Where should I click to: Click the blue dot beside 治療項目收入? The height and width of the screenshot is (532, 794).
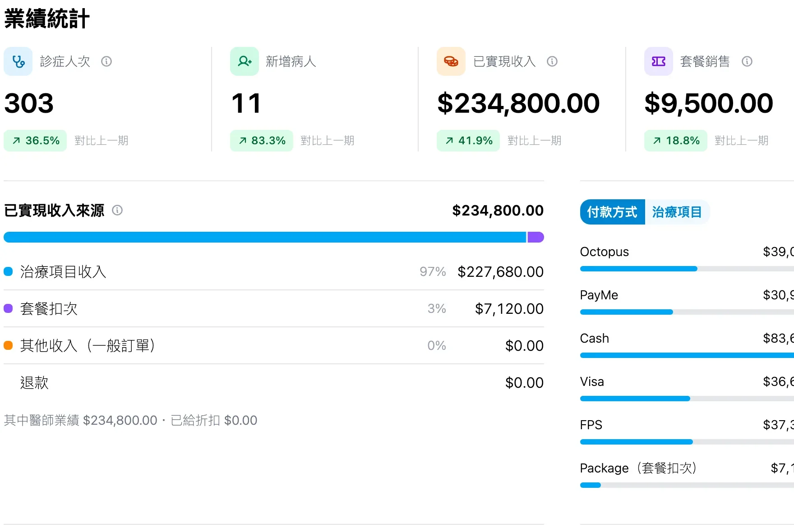(8, 271)
